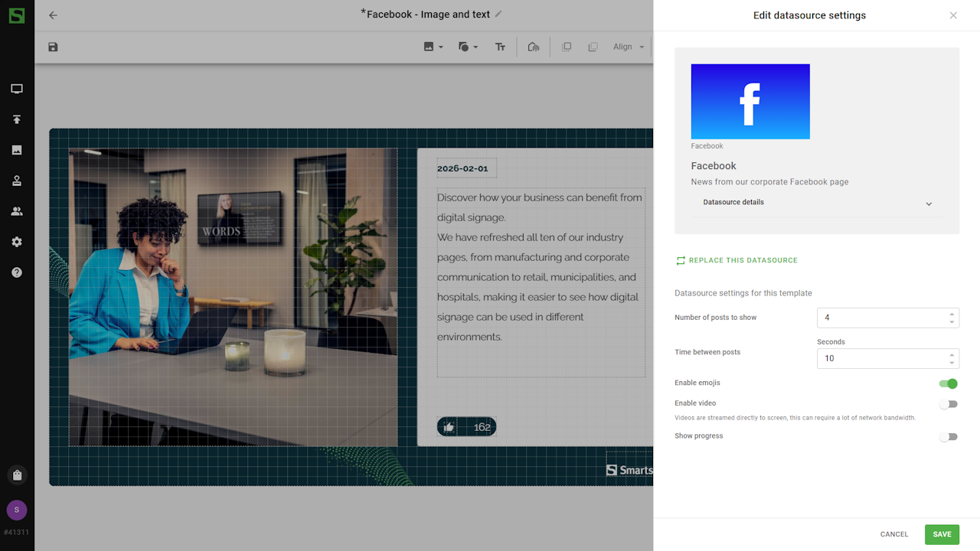The image size is (980, 551).
Task: Open the users icon in sidebar
Action: [x=17, y=211]
